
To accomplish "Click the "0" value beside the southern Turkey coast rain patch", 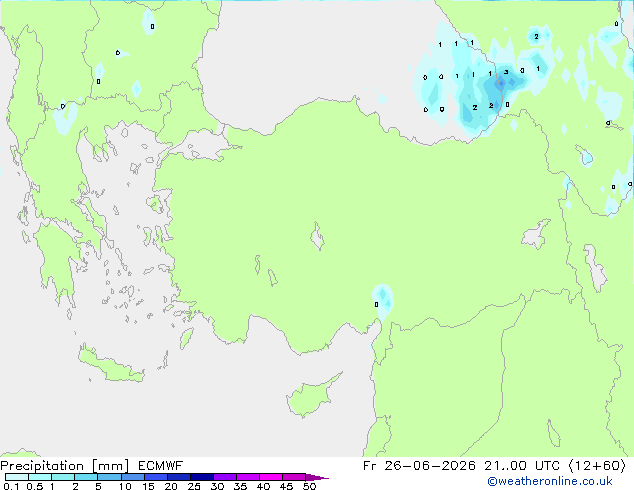I will point(376,304).
